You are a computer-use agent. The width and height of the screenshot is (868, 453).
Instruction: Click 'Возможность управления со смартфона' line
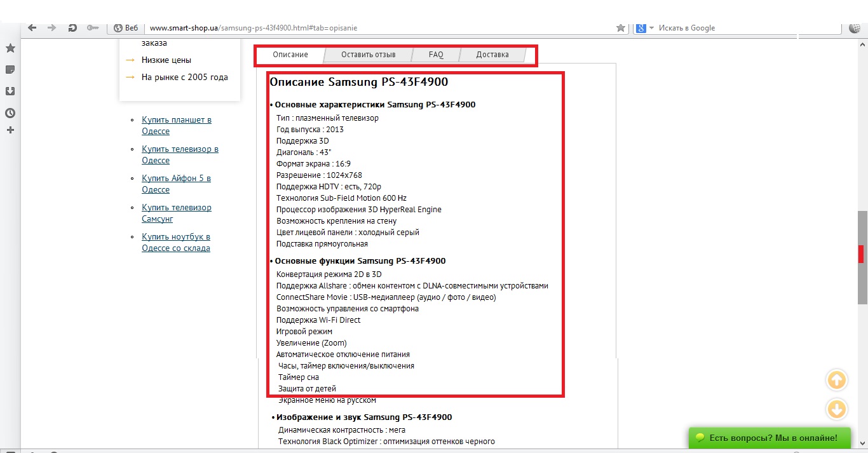348,309
